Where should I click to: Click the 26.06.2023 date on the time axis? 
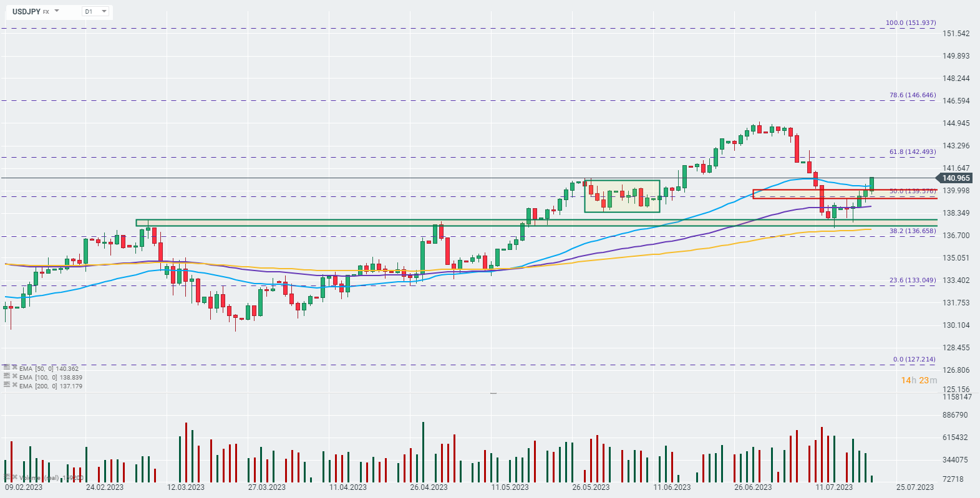pos(753,487)
